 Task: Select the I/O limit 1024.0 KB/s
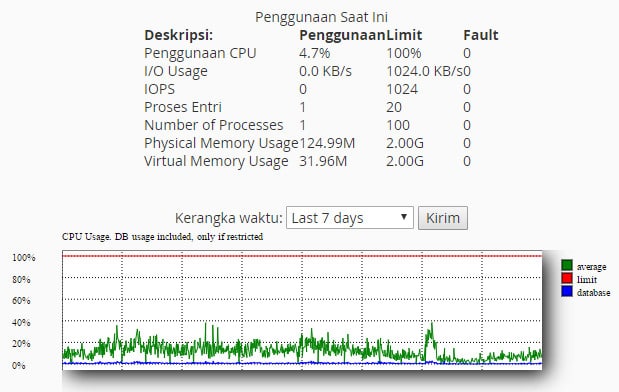pos(424,71)
